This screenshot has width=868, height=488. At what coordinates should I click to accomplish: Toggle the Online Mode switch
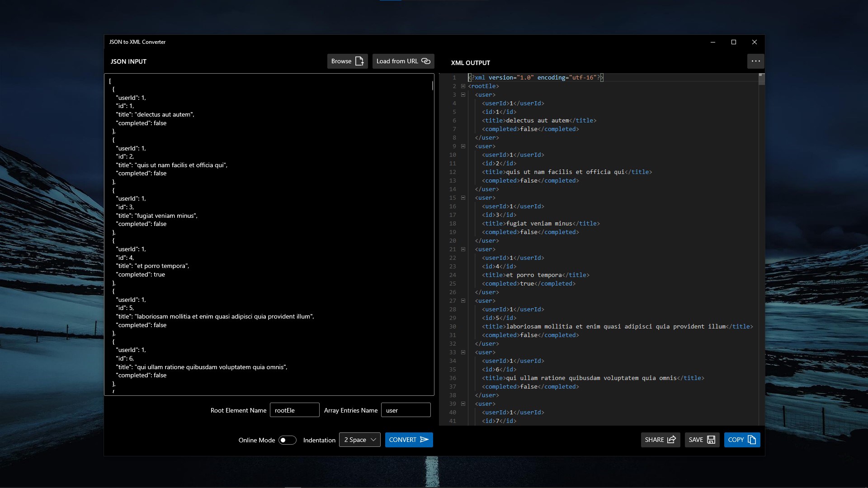pos(287,440)
